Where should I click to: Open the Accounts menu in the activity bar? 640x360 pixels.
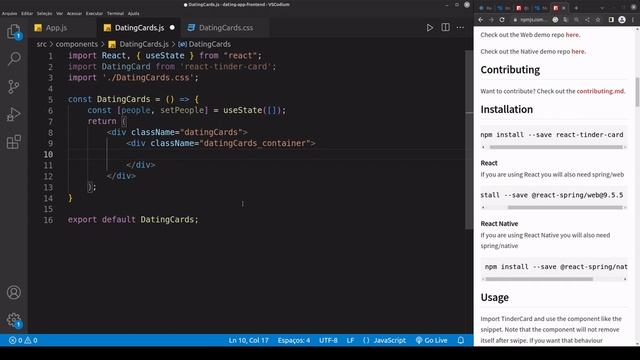tap(13, 292)
